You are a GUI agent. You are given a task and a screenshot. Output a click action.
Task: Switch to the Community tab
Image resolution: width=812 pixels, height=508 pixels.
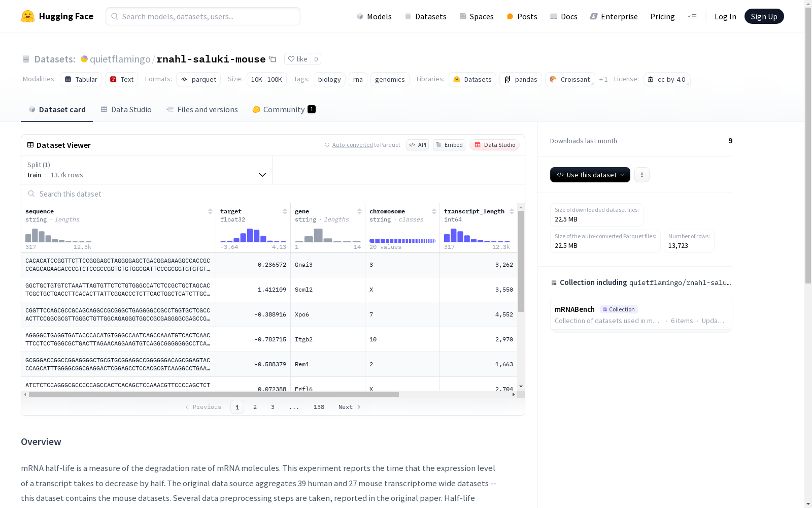(x=284, y=109)
